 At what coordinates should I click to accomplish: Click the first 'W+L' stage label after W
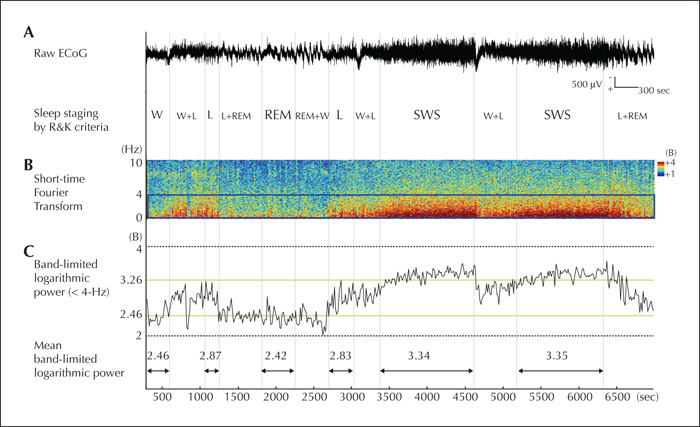coord(186,116)
